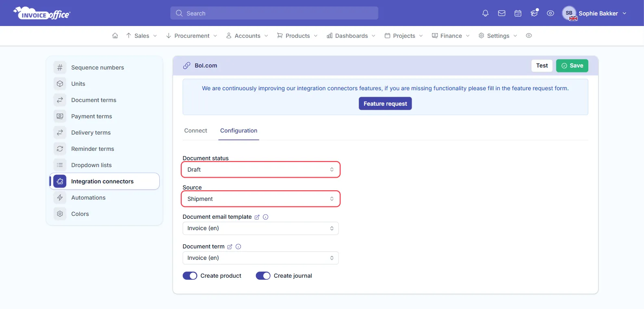Open the Document status dropdown
Image resolution: width=644 pixels, height=309 pixels.
260,170
